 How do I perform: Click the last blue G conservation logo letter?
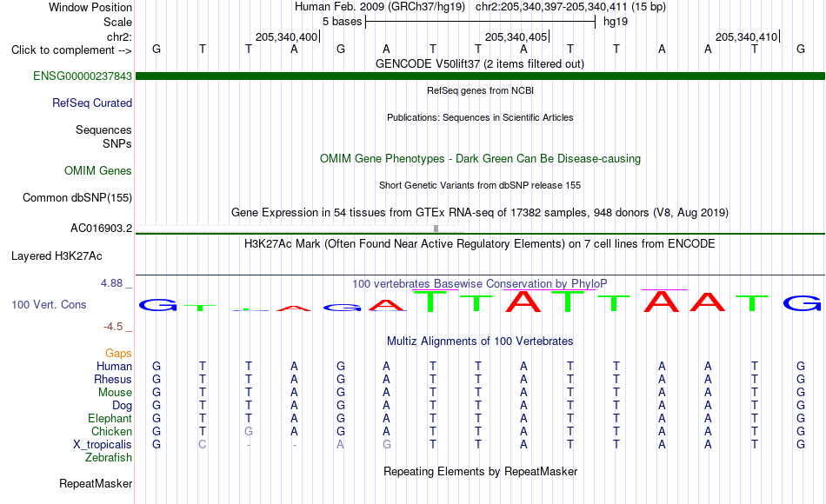coord(802,303)
